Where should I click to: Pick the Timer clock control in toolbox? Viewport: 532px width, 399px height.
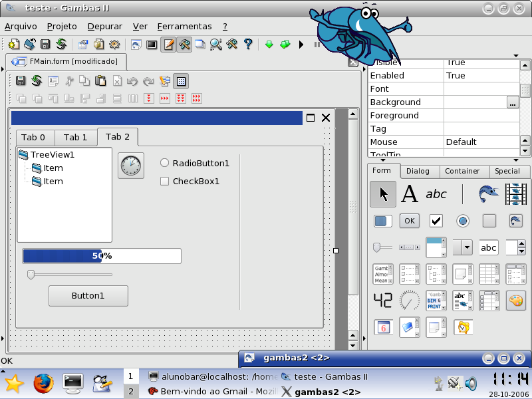pos(463,327)
